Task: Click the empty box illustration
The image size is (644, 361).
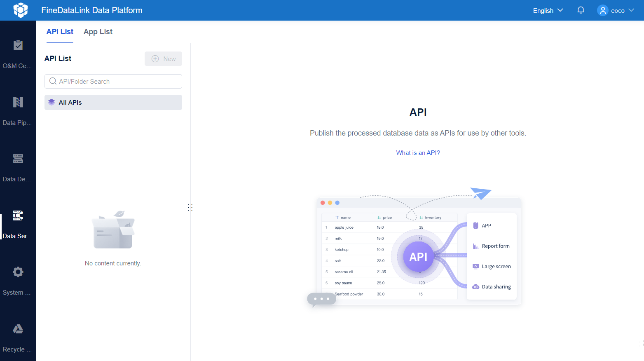Action: click(x=113, y=230)
